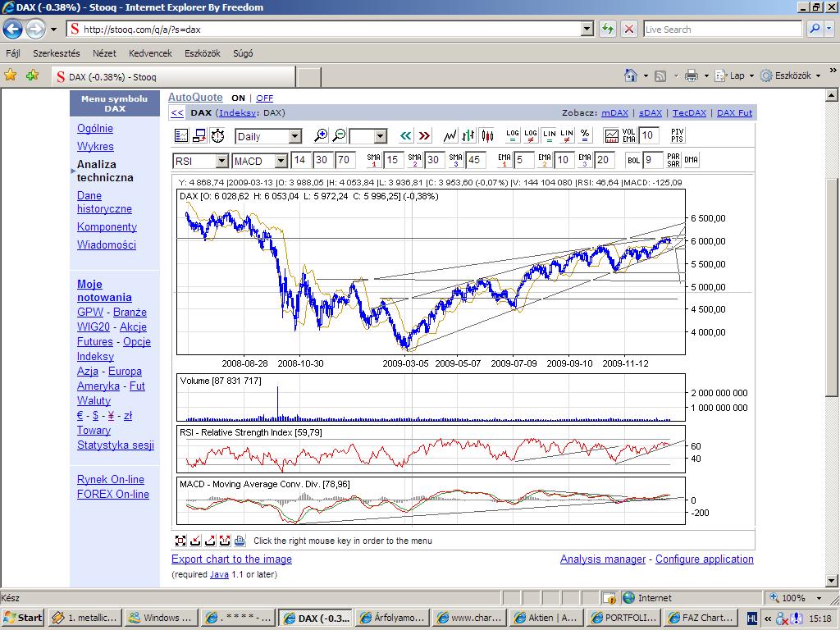Open the Wykres link in the sidebar
Image resolution: width=840 pixels, height=630 pixels.
point(95,146)
